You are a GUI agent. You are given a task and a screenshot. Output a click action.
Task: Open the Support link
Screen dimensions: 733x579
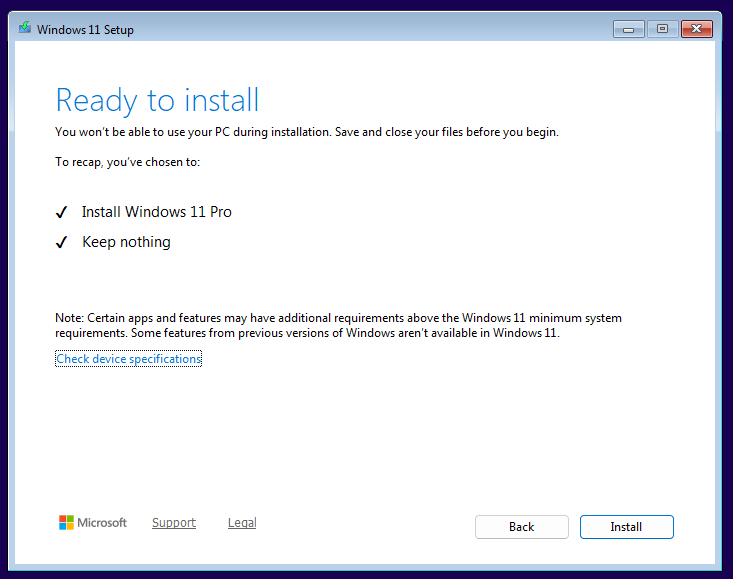tap(174, 522)
